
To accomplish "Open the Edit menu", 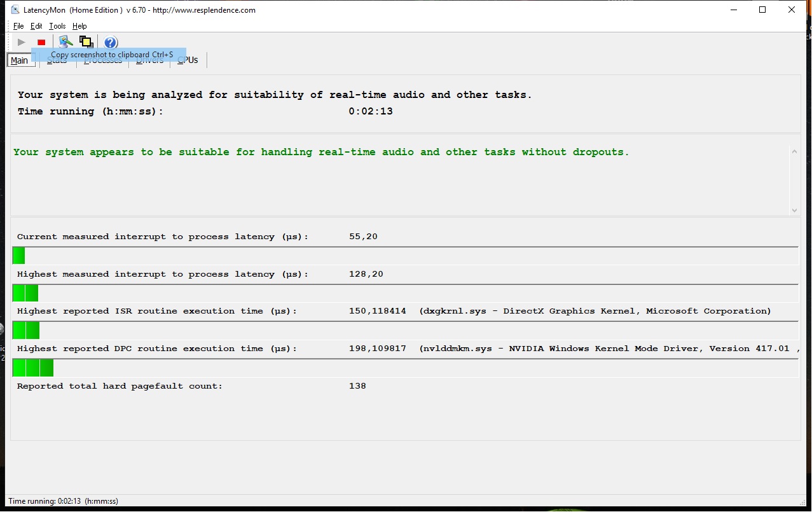I will (36, 26).
